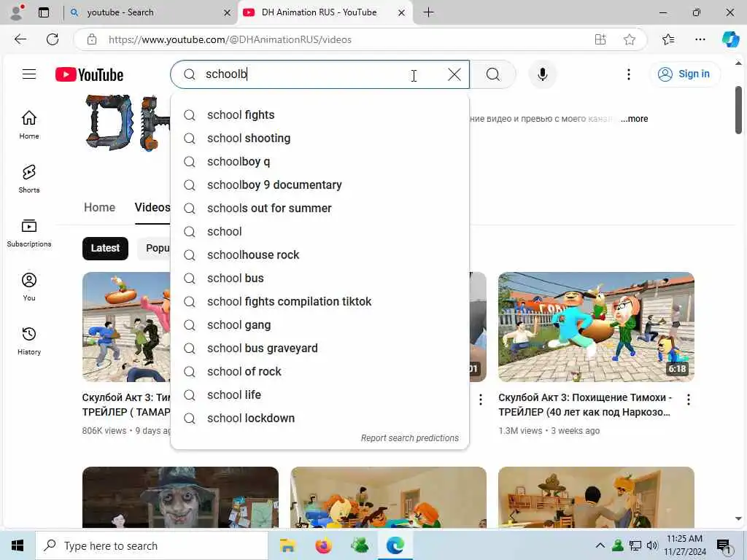This screenshot has width=747, height=560.
Task: Open Edge Settings and more menu
Action: click(x=700, y=39)
